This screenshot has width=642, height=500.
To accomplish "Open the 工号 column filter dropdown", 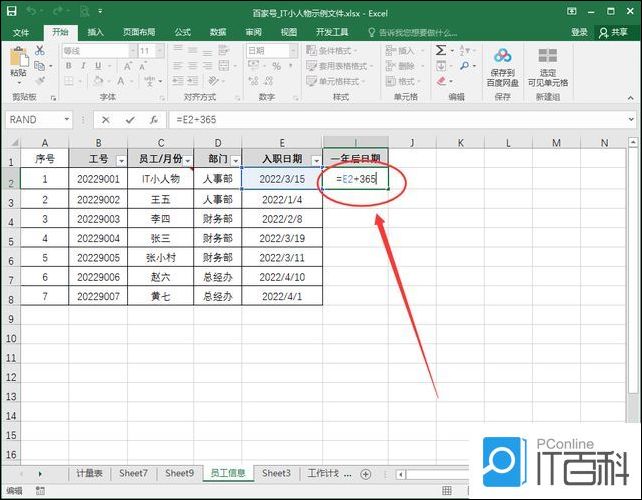I will pos(121,160).
